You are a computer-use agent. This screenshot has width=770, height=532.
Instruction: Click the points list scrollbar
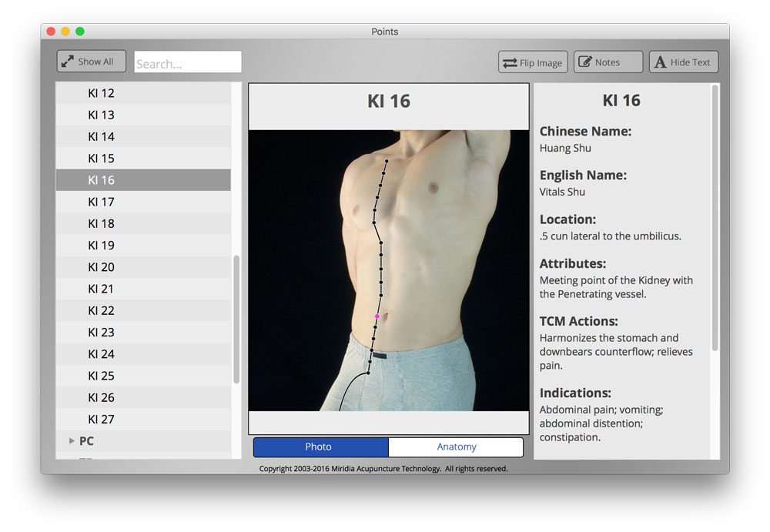coord(236,320)
